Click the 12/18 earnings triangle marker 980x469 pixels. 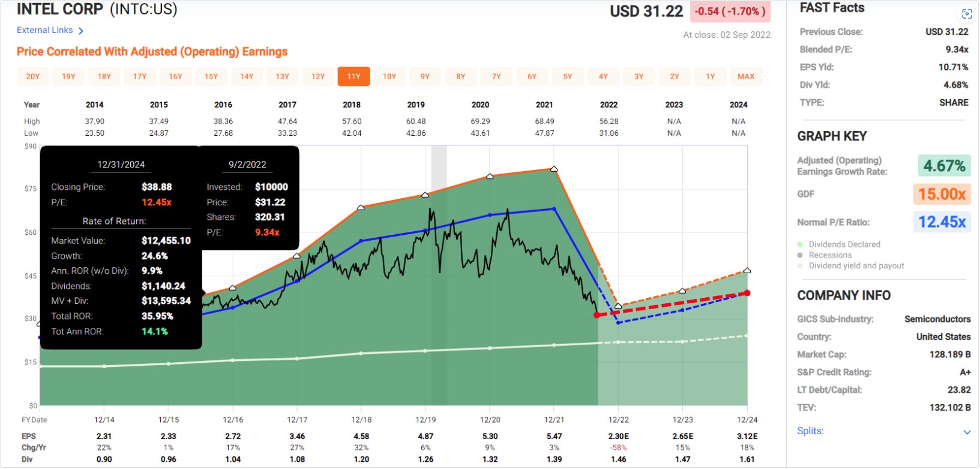[x=361, y=208]
